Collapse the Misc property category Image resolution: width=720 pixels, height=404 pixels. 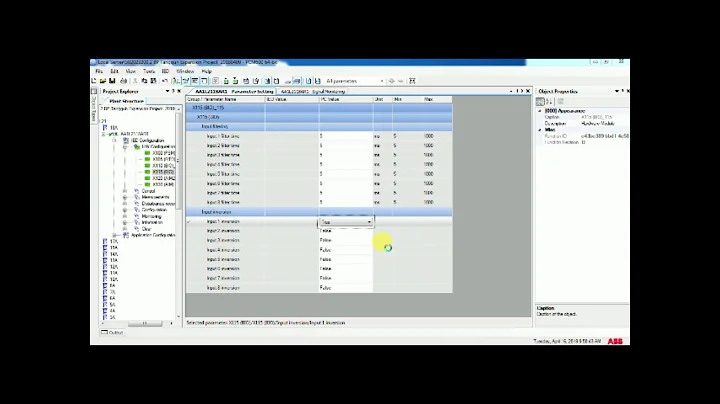click(540, 130)
